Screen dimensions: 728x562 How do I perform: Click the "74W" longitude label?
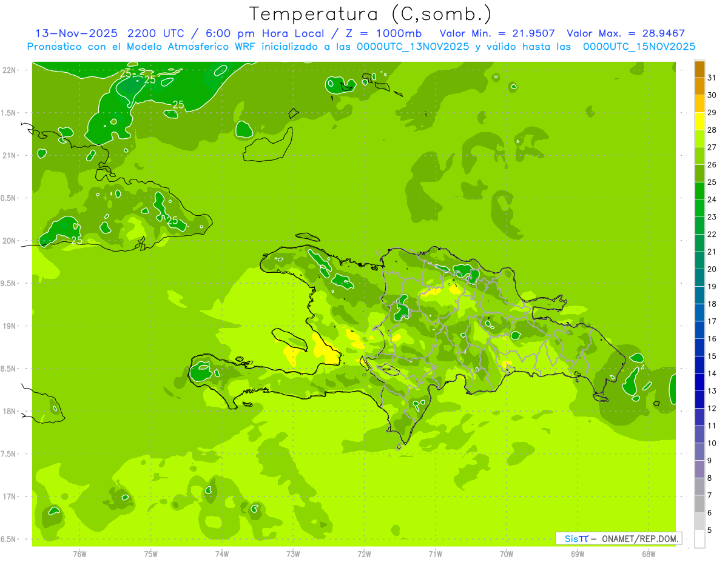pyautogui.click(x=221, y=554)
